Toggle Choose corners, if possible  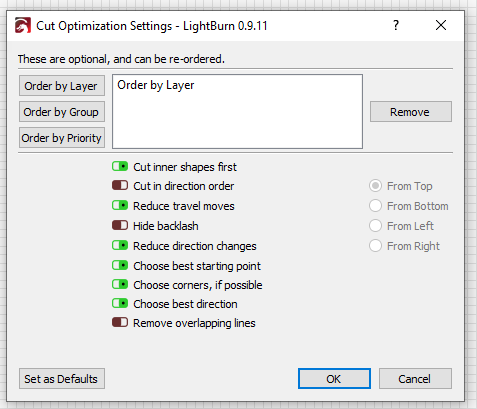tap(120, 284)
